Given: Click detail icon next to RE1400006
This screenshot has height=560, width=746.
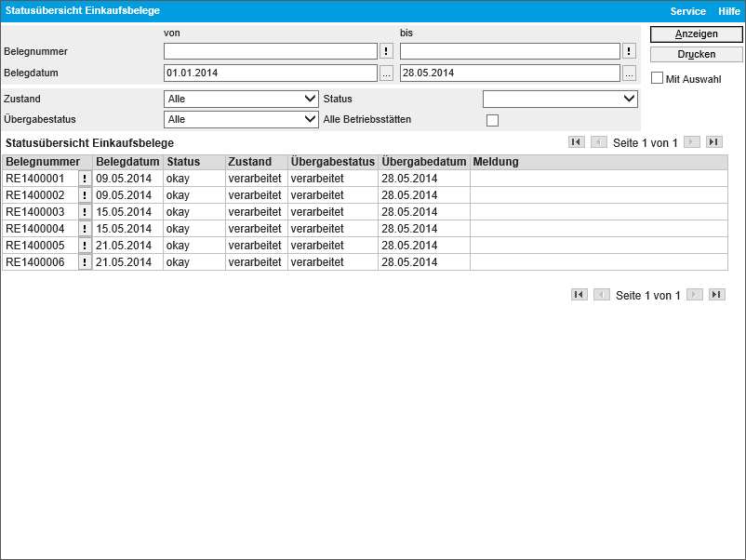Looking at the screenshot, I should 85,262.
